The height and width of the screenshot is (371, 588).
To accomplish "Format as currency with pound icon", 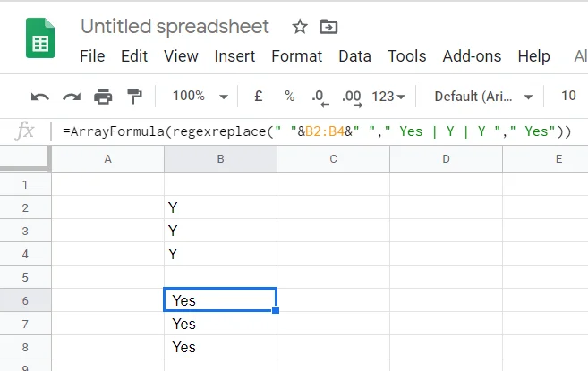I will click(x=259, y=96).
